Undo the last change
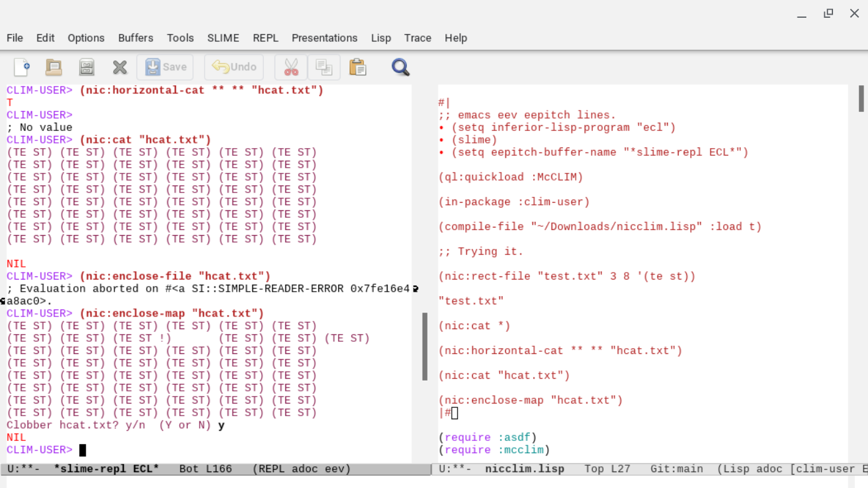Screen dimensions: 868x488 [234, 67]
